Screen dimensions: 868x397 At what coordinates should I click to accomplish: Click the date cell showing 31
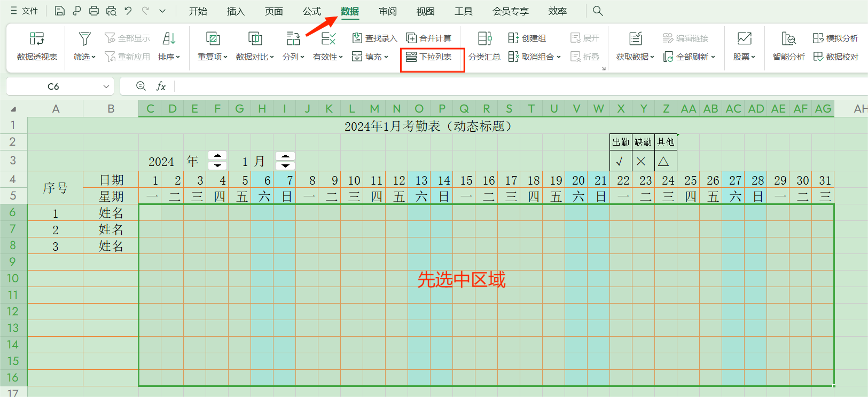tap(823, 180)
